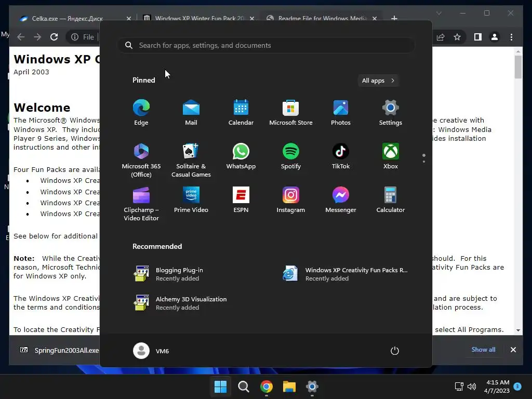532x399 pixels.
Task: Close the Chrome downloads bar
Action: pos(513,350)
